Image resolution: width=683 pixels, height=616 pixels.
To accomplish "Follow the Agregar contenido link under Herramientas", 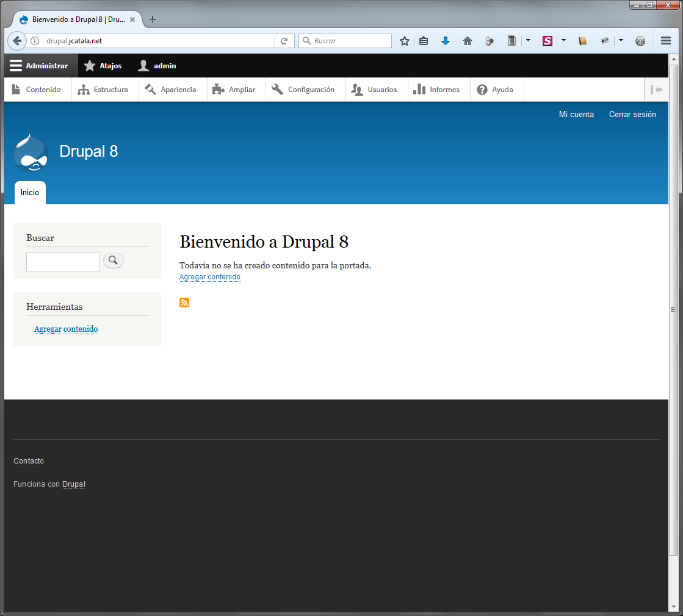I will click(66, 329).
